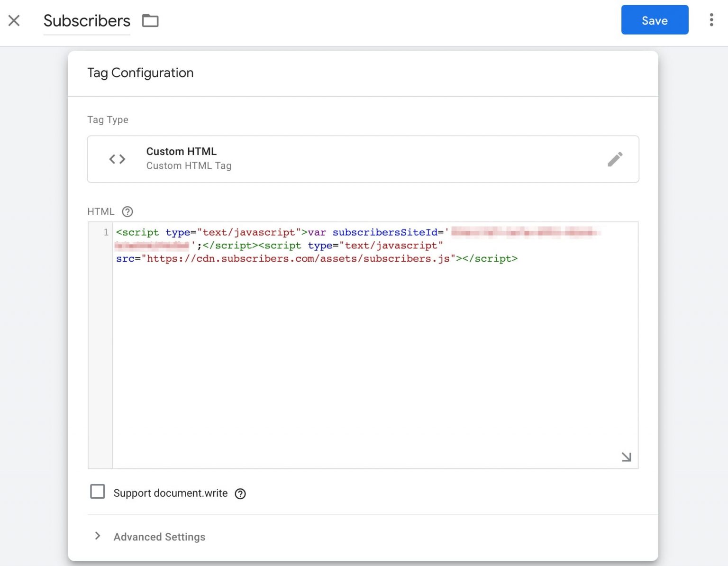Rename the tag titled Subscribers

87,20
